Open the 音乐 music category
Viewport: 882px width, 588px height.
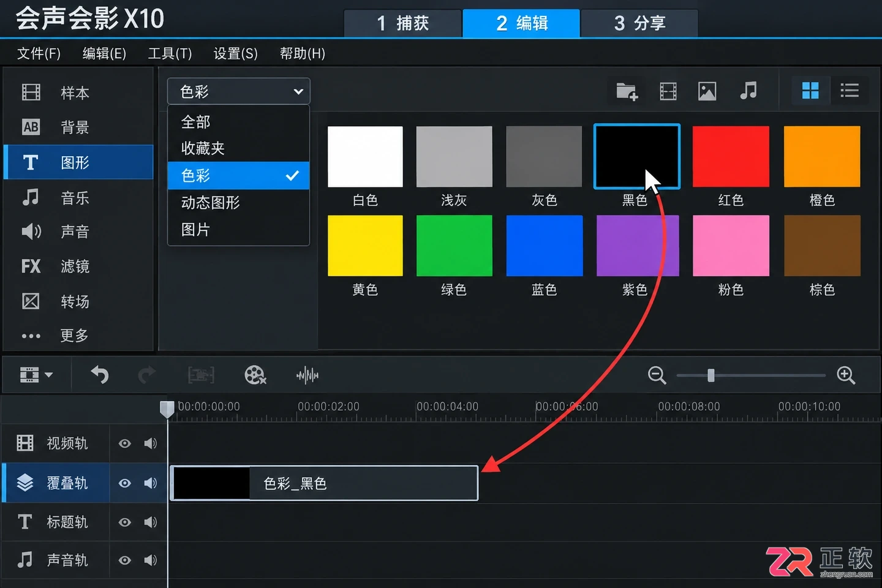pyautogui.click(x=78, y=198)
